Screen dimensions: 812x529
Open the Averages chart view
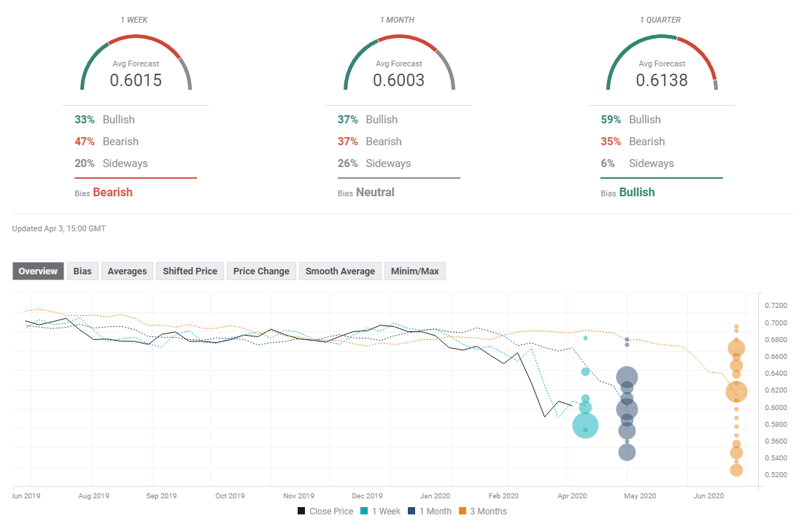point(127,271)
